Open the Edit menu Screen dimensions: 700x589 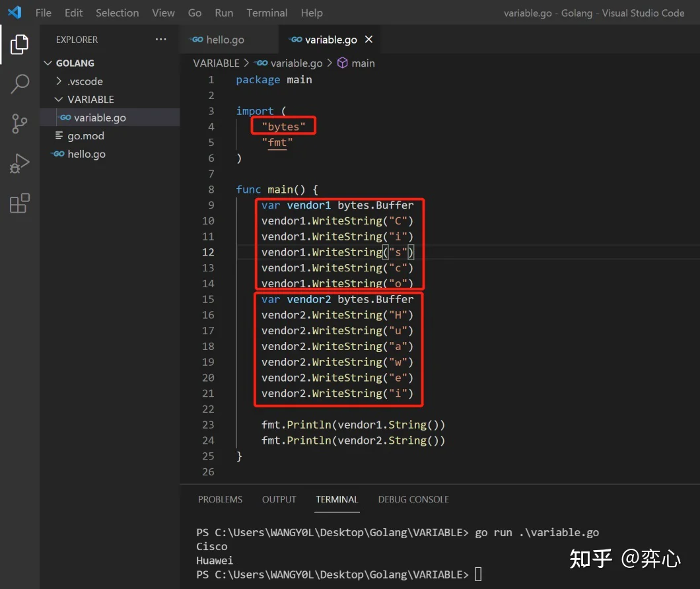click(x=74, y=13)
